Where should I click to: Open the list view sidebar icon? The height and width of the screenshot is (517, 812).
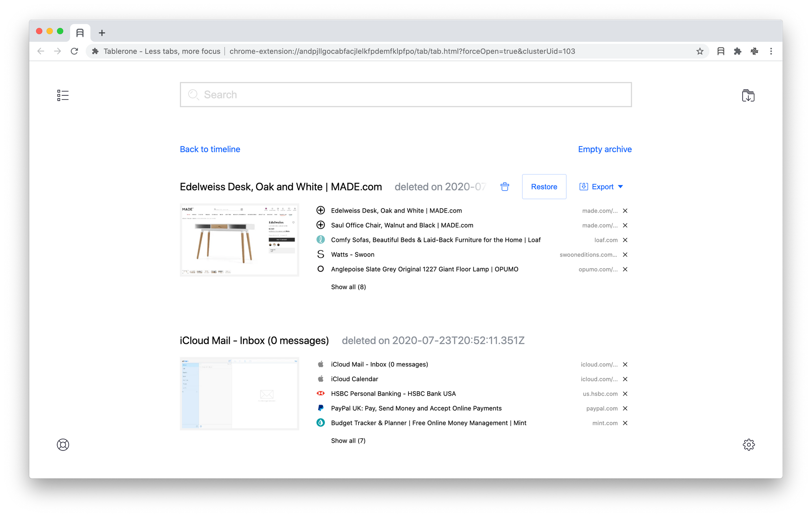63,95
